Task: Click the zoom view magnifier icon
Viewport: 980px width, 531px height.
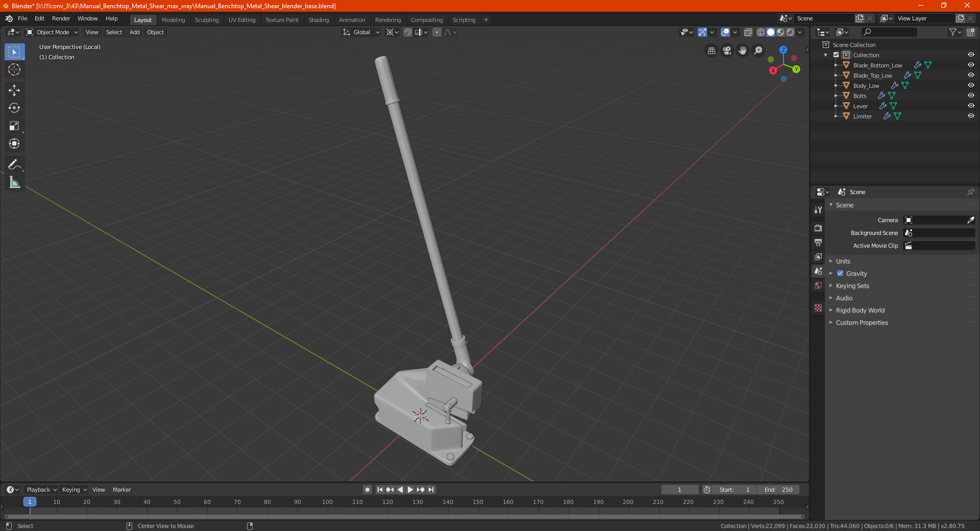Action: (x=758, y=51)
